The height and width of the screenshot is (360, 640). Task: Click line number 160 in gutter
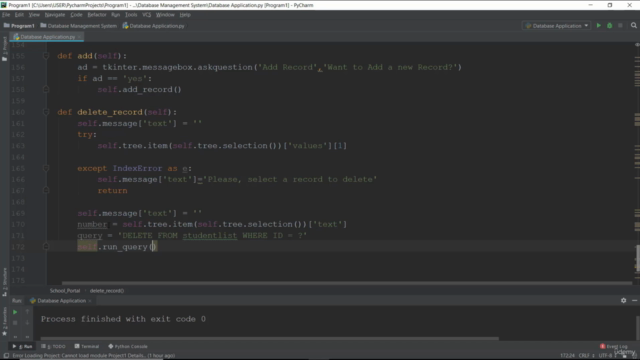18,112
